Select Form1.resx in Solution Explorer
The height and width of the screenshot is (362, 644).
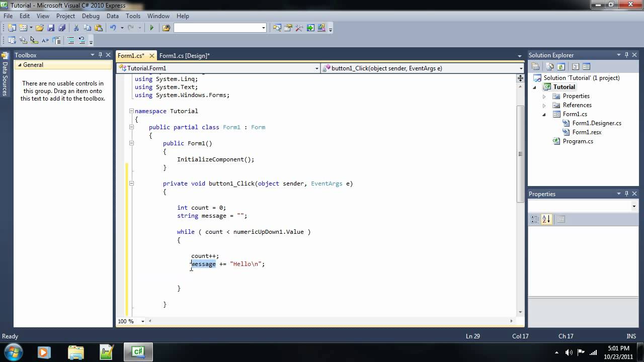(x=587, y=132)
